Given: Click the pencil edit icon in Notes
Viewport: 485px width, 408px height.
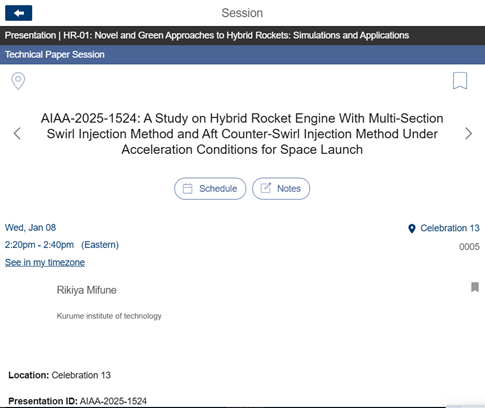Looking at the screenshot, I should pos(266,188).
